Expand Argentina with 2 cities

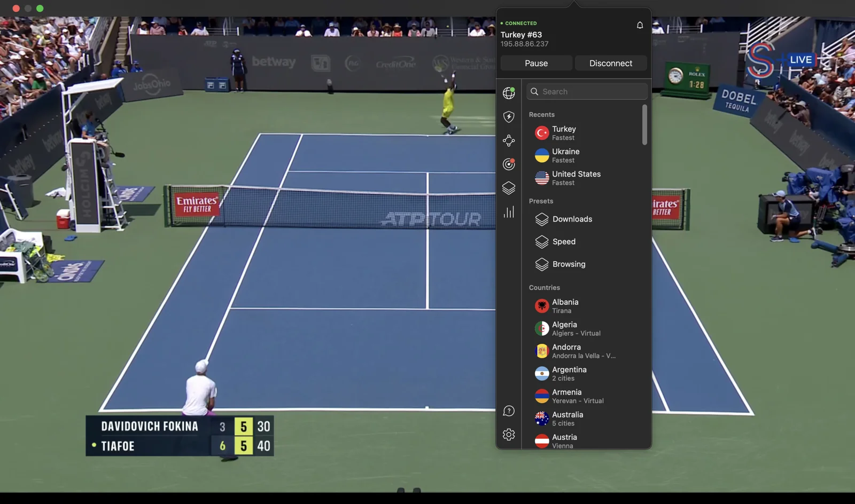569,374
